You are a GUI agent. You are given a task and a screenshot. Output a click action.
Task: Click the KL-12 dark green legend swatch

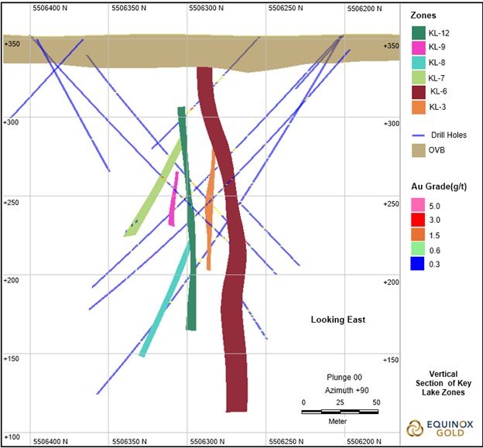419,32
